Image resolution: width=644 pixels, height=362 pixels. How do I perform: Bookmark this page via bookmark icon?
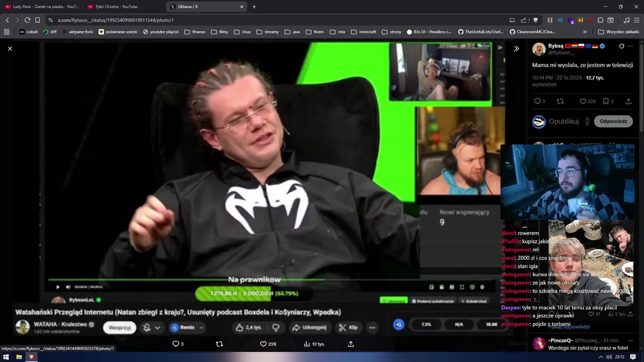coord(37,20)
